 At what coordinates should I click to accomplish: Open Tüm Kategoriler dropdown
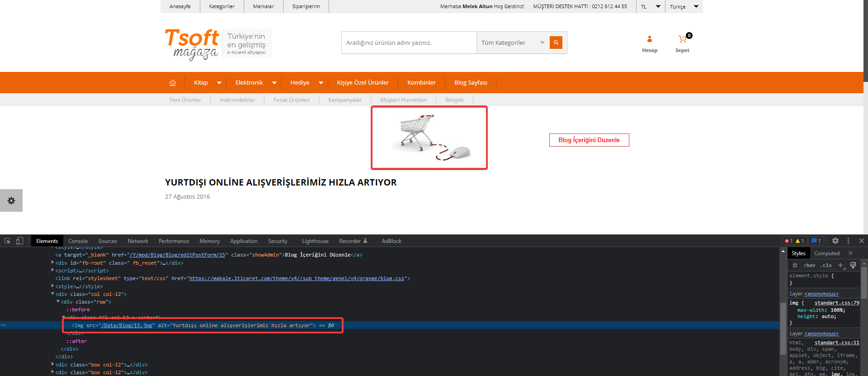(x=513, y=43)
